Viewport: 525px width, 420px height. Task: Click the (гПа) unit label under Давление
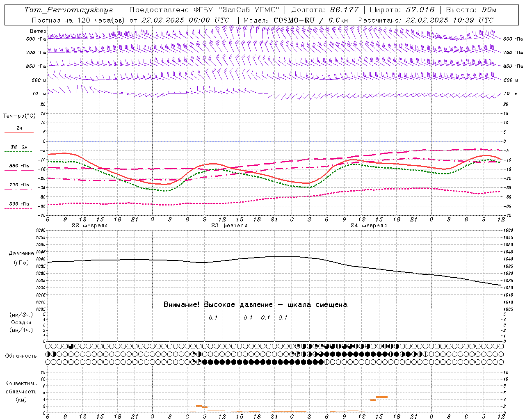point(21,262)
